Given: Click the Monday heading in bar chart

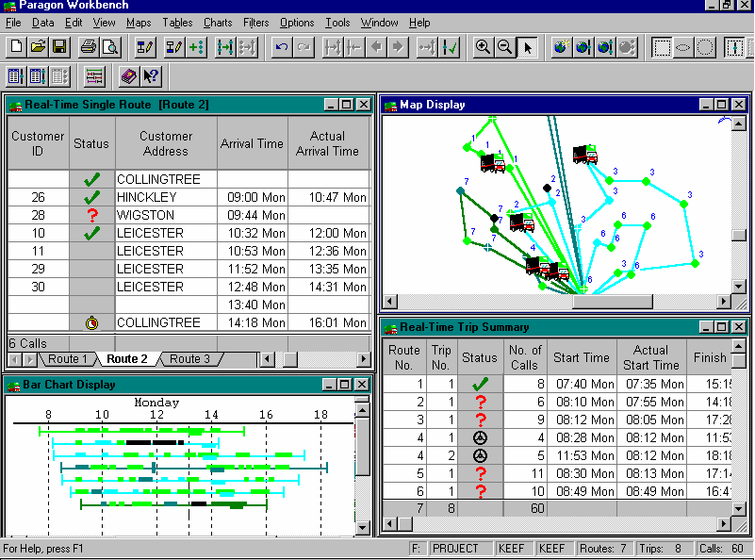Looking at the screenshot, I should click(x=156, y=402).
